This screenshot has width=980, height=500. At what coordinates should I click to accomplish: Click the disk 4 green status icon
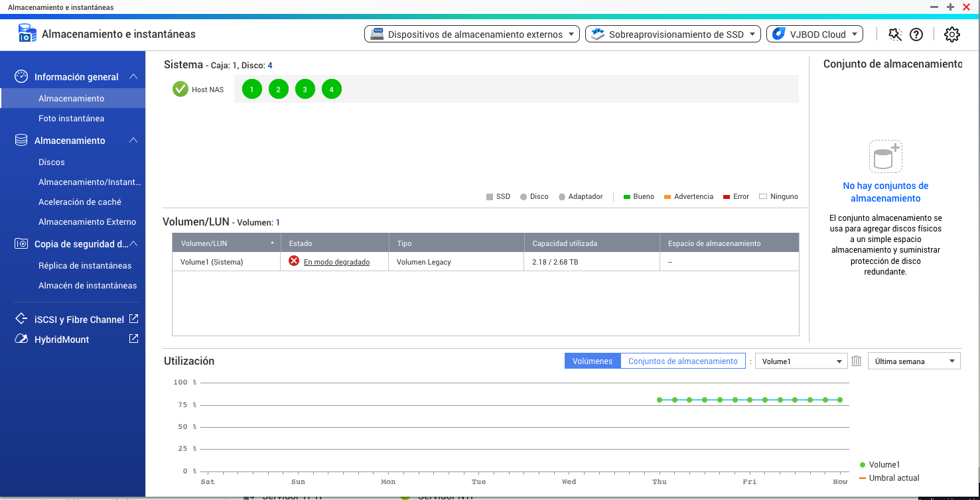(x=332, y=89)
